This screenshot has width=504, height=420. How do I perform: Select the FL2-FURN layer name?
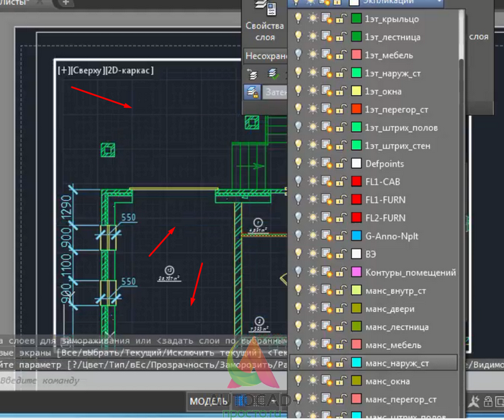click(385, 218)
